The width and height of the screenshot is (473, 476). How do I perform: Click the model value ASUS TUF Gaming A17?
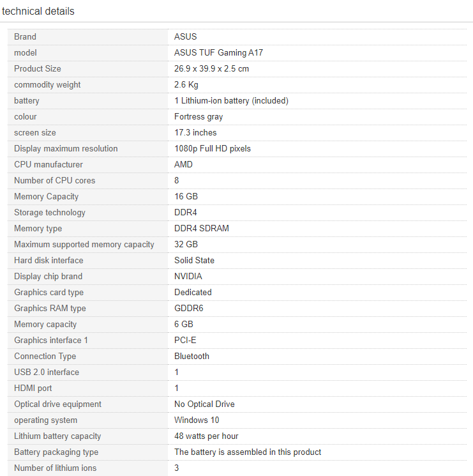[218, 53]
